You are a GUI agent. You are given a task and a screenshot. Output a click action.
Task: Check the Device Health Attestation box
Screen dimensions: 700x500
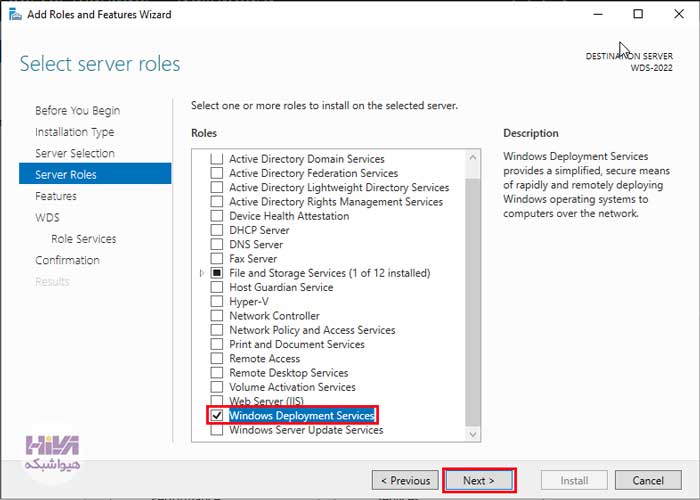point(217,216)
